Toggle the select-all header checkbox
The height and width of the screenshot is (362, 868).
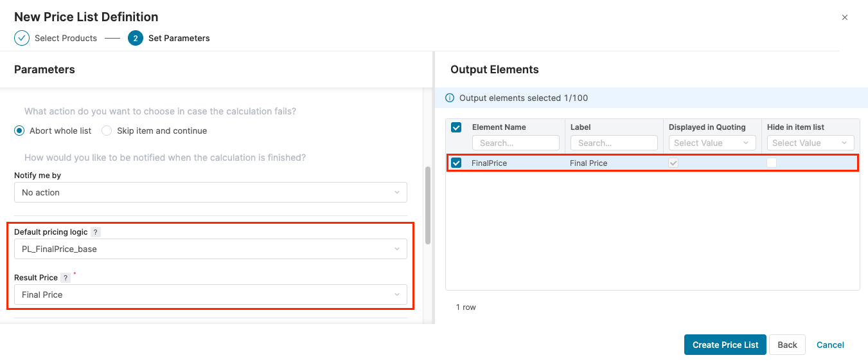[x=456, y=127]
